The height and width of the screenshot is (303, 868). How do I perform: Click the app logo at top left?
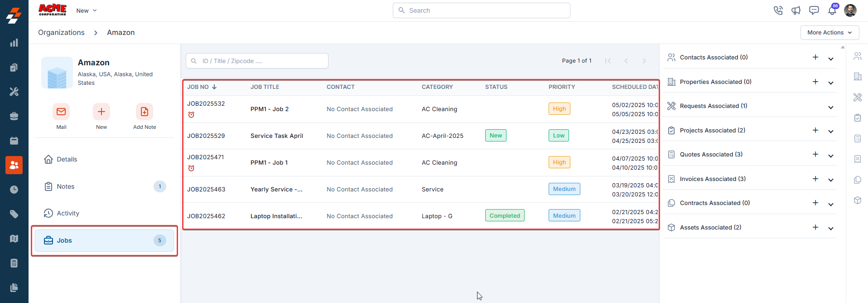(14, 15)
